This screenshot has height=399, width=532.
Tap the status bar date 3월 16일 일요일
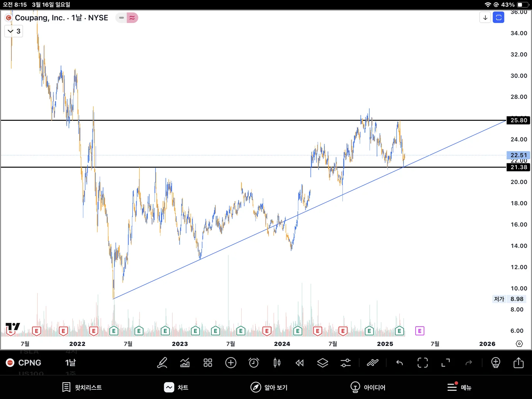coord(51,4)
